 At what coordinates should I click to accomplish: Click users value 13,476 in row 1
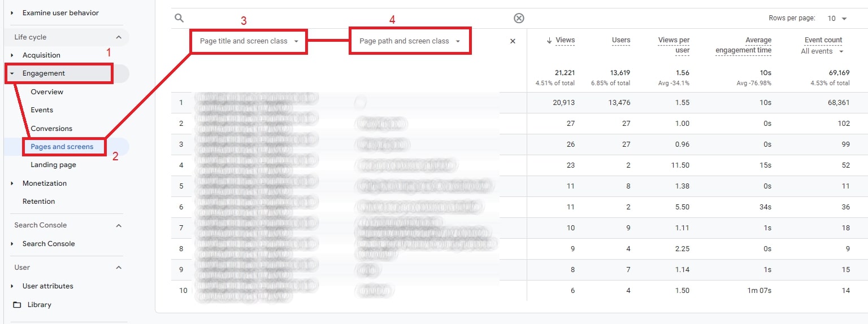(619, 103)
